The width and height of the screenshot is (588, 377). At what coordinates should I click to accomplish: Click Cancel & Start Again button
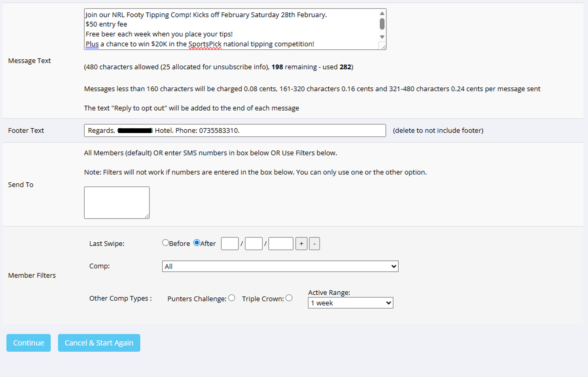(x=99, y=343)
